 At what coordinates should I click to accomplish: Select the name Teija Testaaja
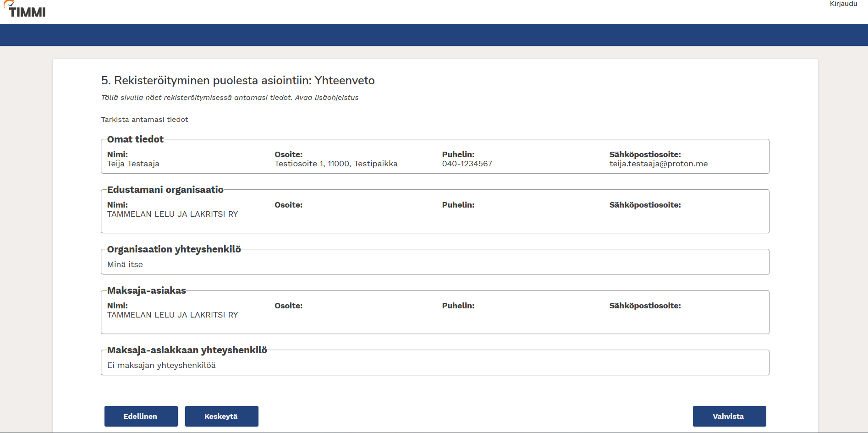[133, 164]
